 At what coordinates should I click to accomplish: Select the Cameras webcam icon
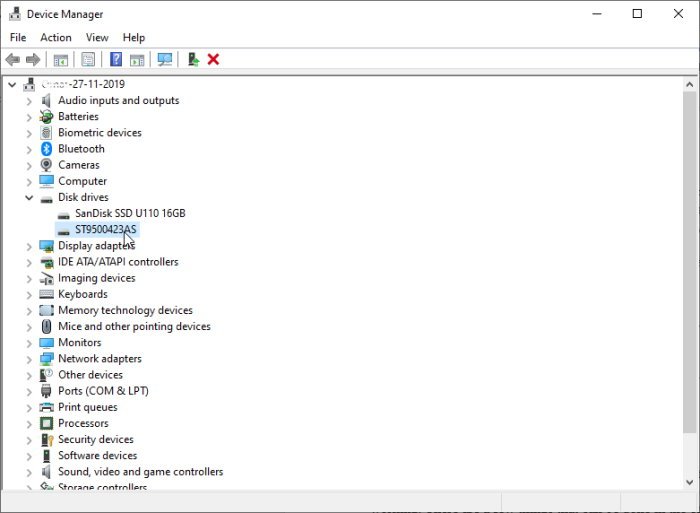[46, 165]
